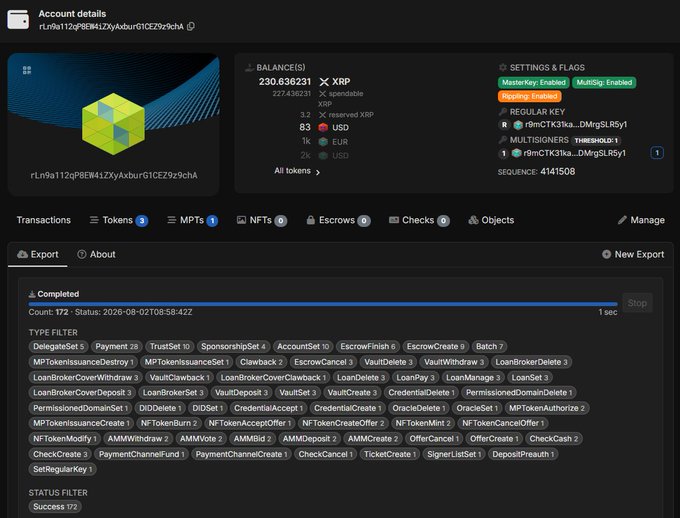Click the Tokens tab list icon

(94, 220)
